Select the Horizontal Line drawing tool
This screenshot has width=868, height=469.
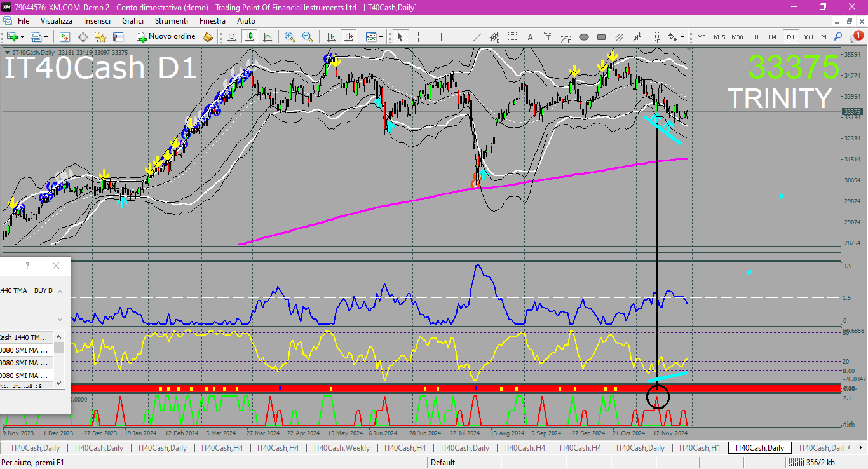pyautogui.click(x=459, y=37)
